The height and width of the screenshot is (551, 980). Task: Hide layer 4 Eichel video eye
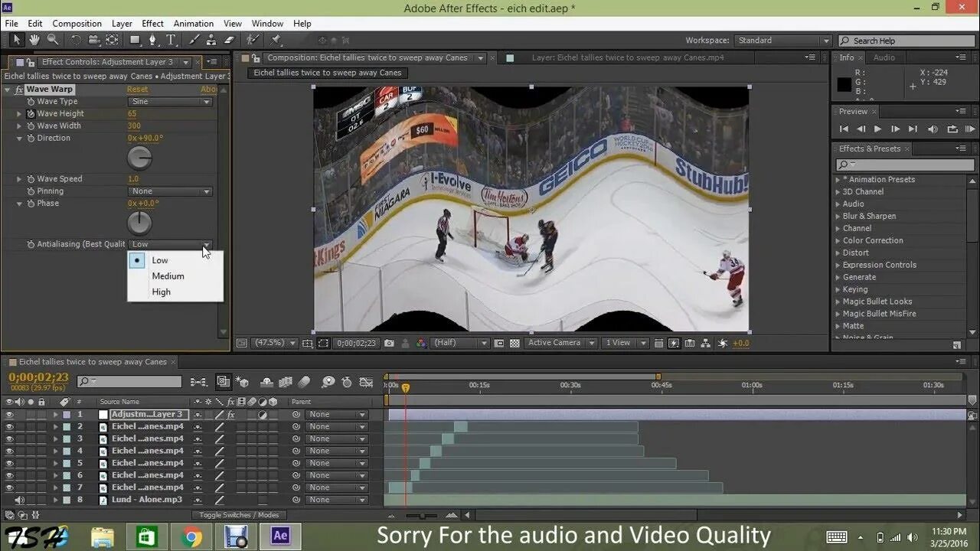[9, 451]
